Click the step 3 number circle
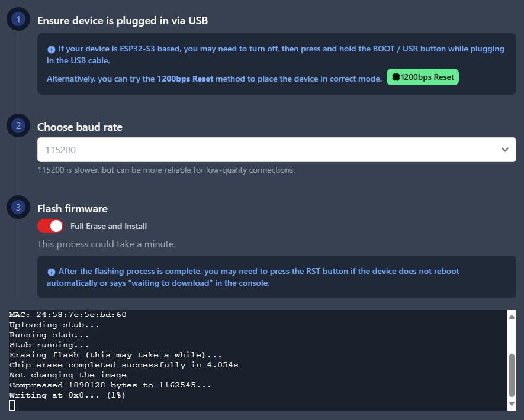 point(18,208)
